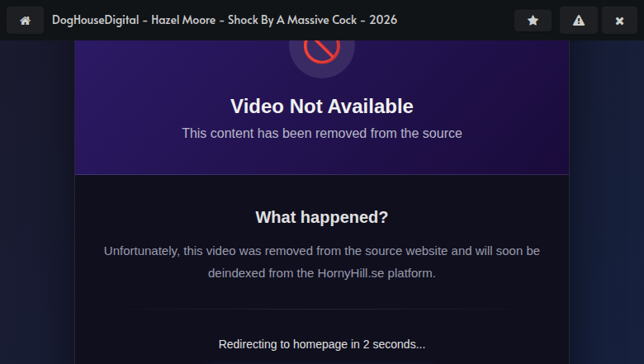Click the "What happened?" heading
Viewport: 644px width, 364px height.
[322, 217]
